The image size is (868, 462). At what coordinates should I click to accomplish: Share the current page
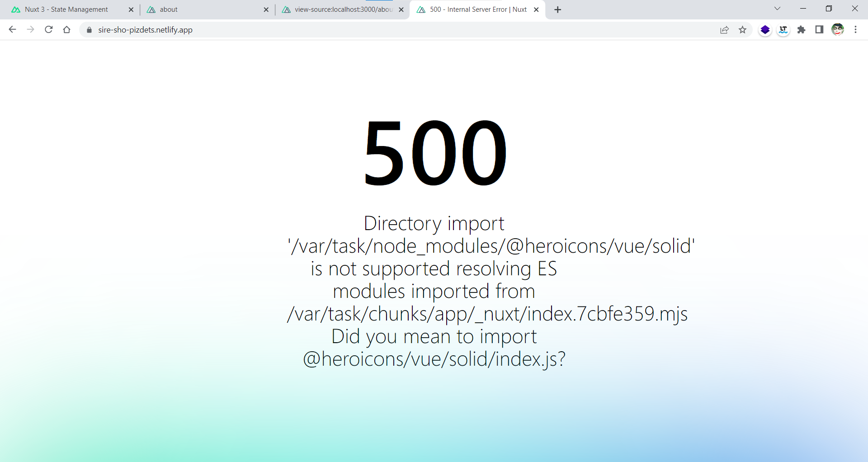click(x=725, y=29)
